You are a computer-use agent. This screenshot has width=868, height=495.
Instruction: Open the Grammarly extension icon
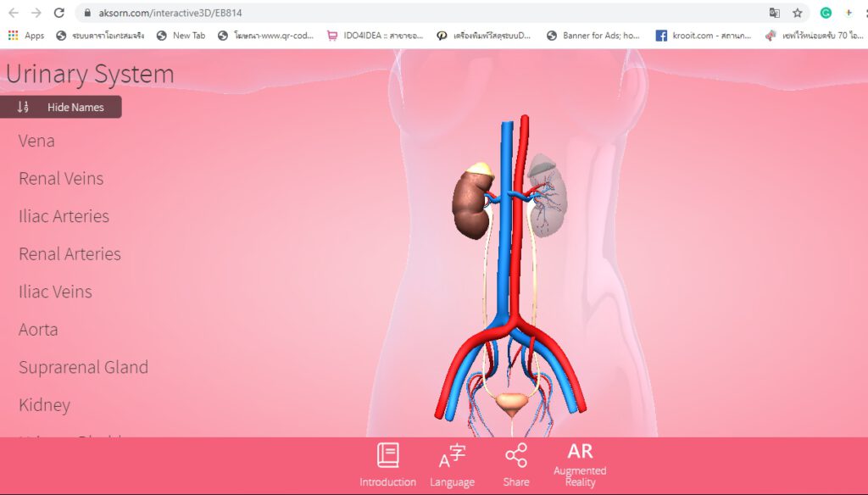[x=826, y=13]
